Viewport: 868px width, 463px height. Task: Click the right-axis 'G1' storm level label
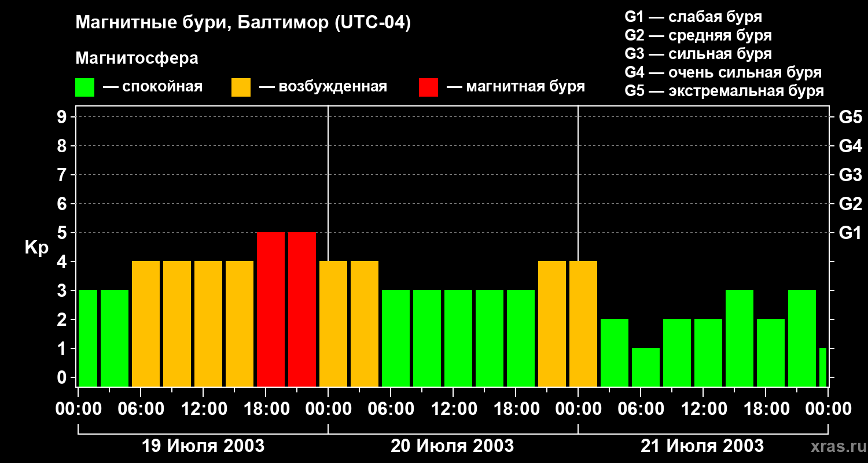coord(850,233)
